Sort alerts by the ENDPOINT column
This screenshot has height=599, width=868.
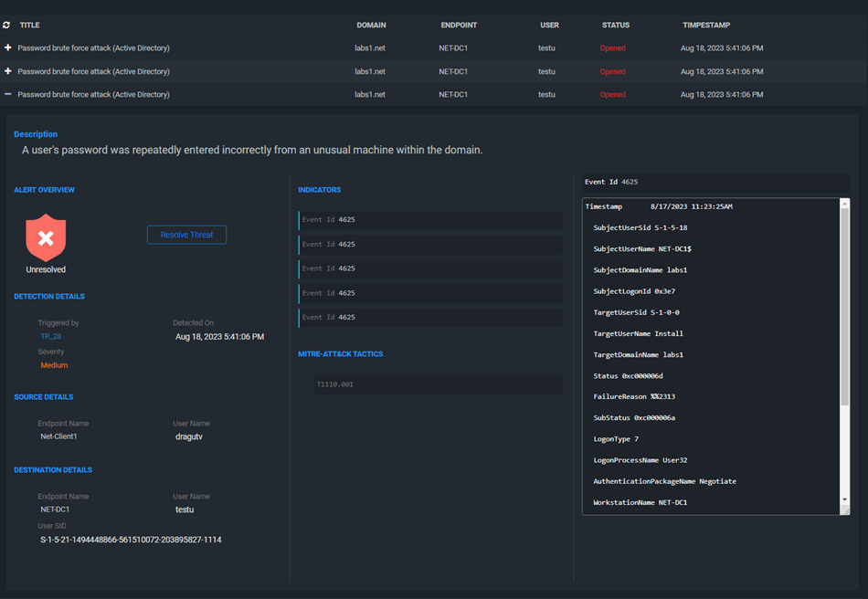tap(458, 25)
